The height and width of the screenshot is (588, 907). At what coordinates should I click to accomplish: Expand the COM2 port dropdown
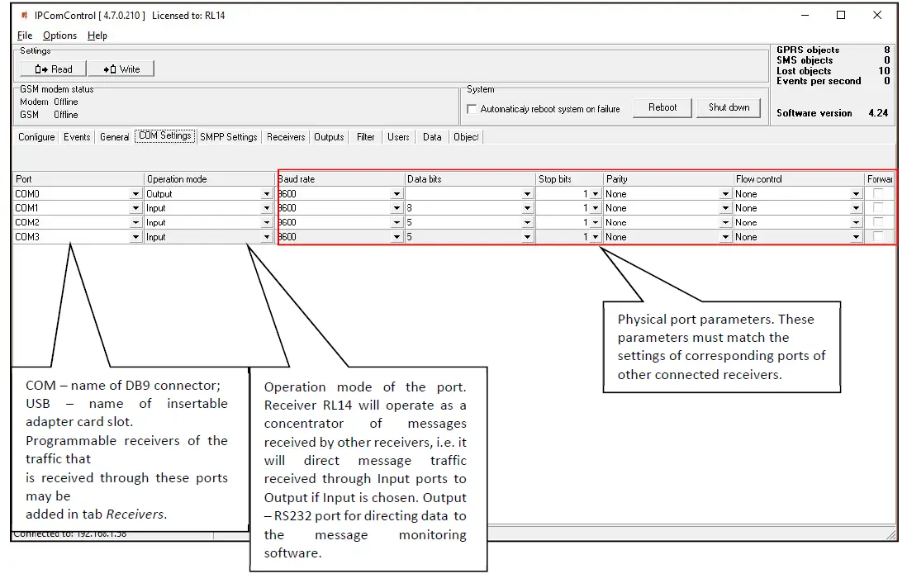[135, 223]
